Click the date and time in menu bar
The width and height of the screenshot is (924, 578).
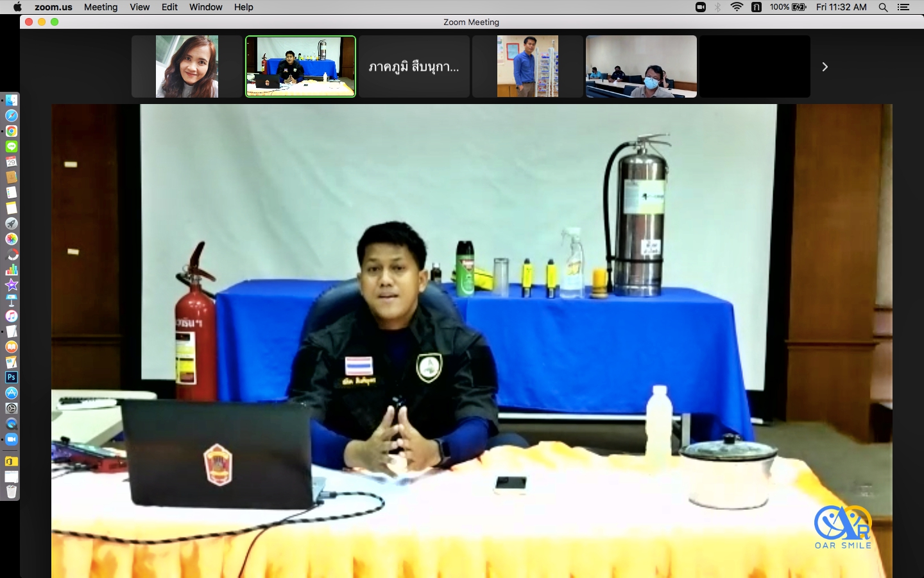point(841,7)
